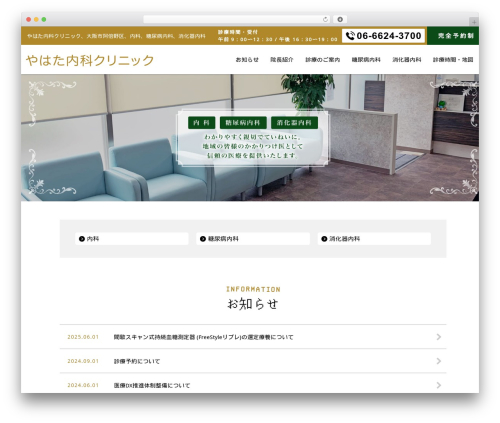
Task: Open the 2024.06.01 news item using its chevron
Action: pyautogui.click(x=439, y=385)
